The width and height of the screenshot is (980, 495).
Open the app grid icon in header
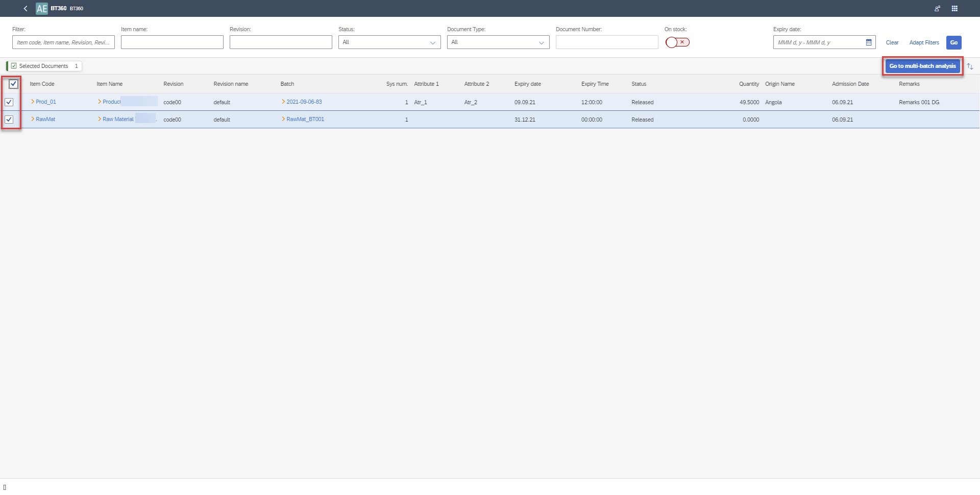(x=955, y=8)
